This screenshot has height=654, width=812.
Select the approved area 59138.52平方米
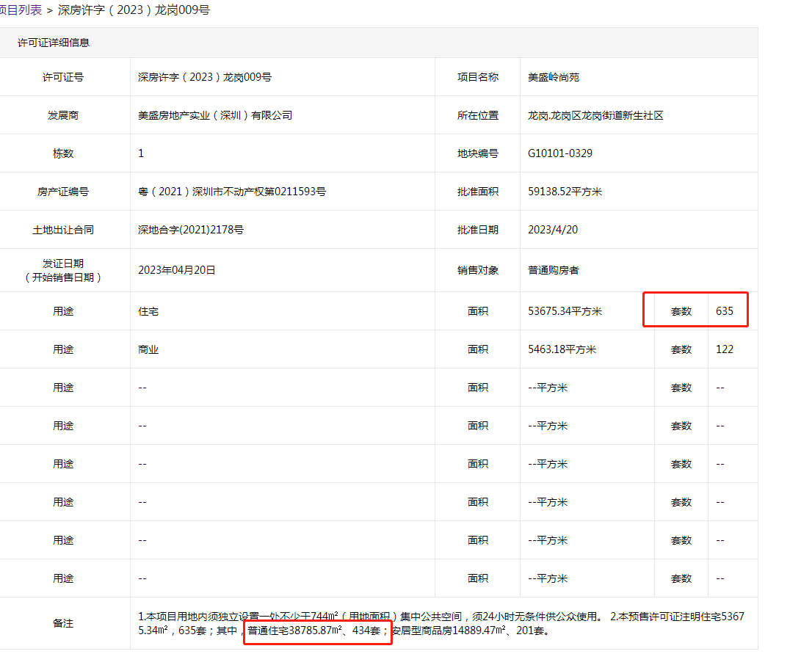click(565, 192)
